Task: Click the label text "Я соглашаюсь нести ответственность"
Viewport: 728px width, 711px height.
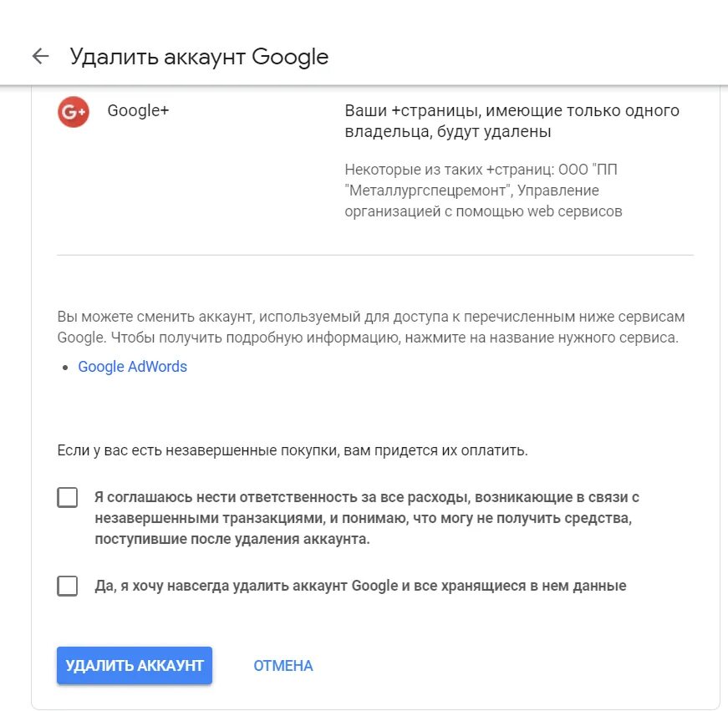Action: click(366, 497)
